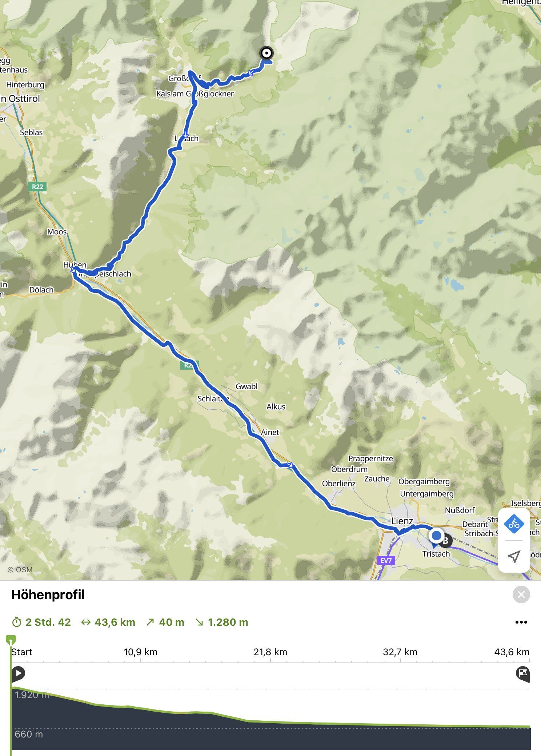Tap the Ainet village label

(270, 432)
